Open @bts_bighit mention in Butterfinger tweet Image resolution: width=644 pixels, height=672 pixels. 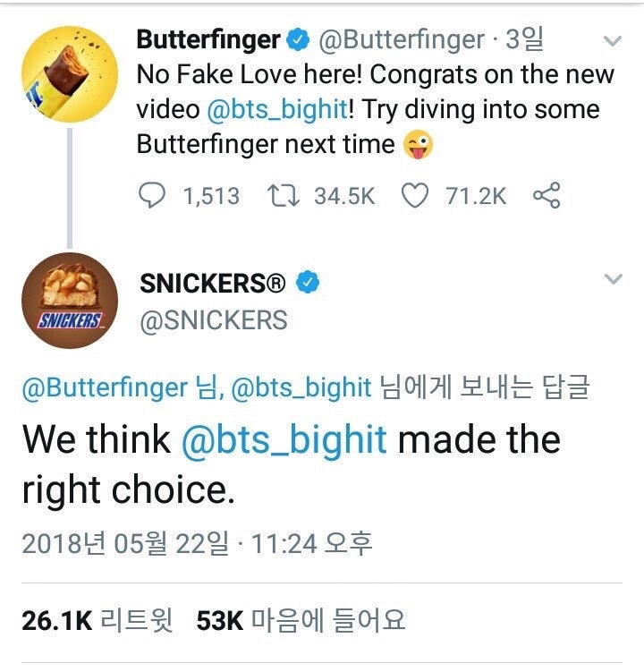[276, 109]
